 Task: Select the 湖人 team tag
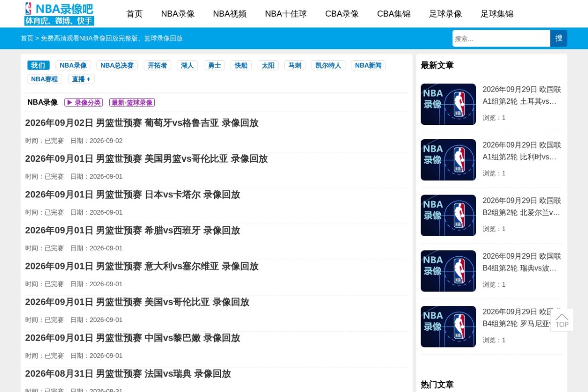point(187,65)
